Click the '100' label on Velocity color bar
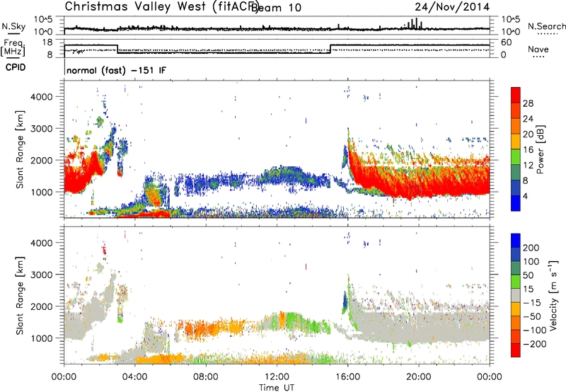566x392 pixels. [x=531, y=261]
